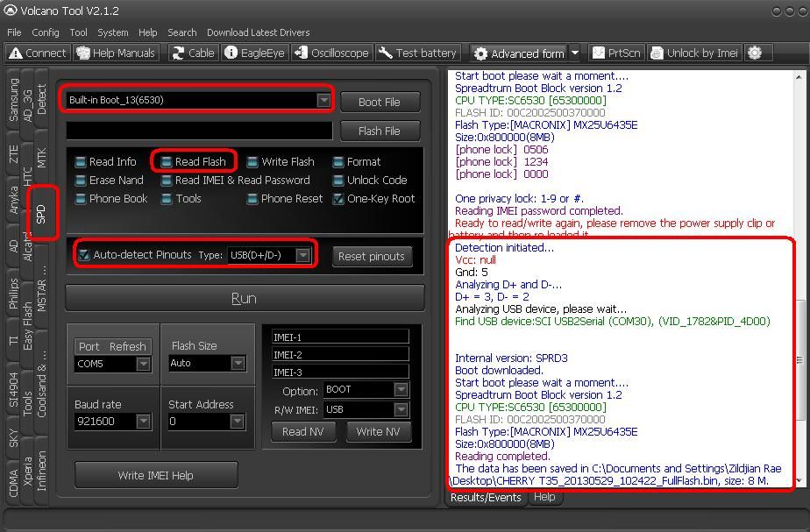810x532 pixels.
Task: Open the Baud rate dropdown
Action: 143,422
